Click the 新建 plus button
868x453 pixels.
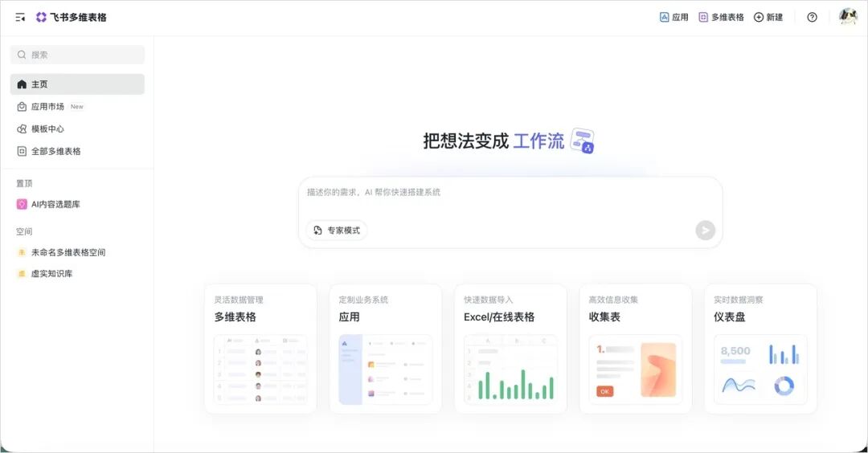click(x=768, y=17)
